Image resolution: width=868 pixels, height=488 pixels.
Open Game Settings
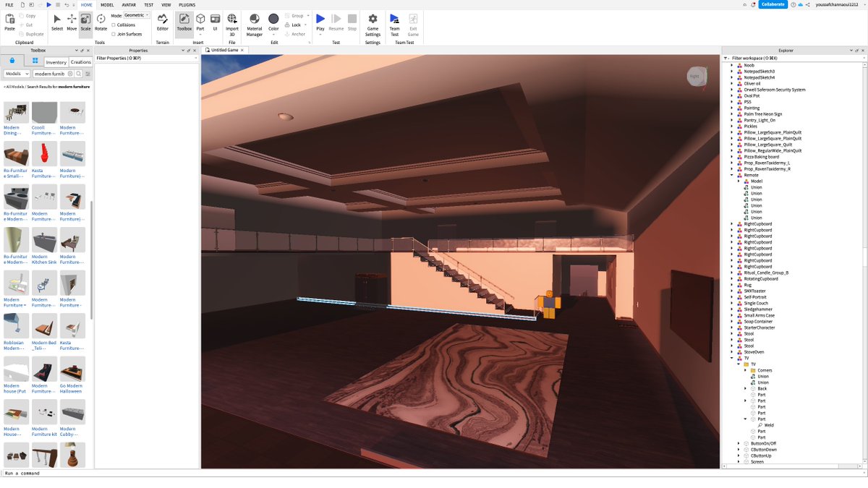pos(373,24)
